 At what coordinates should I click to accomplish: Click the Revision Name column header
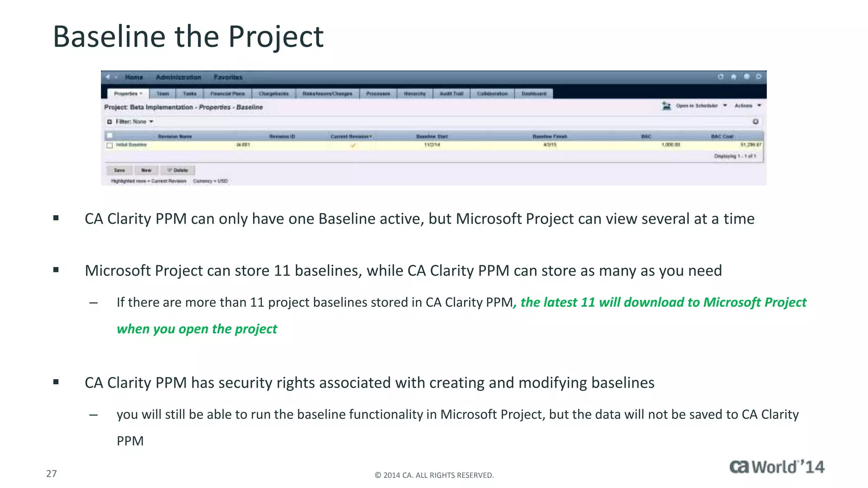(x=175, y=136)
